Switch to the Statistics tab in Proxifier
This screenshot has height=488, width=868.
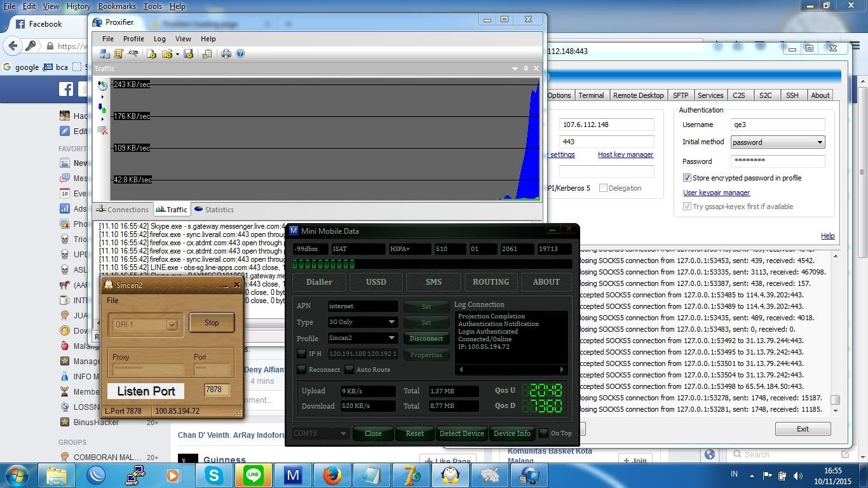(214, 210)
